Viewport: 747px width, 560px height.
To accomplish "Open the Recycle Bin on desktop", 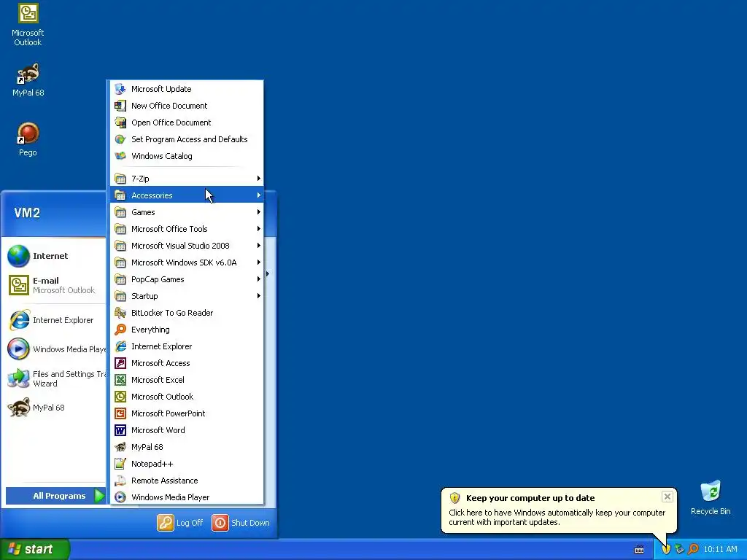I will [711, 497].
